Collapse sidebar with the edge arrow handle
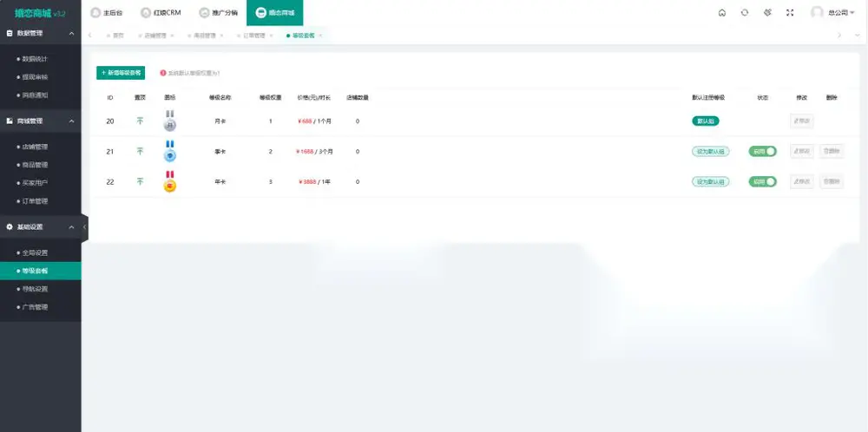The height and width of the screenshot is (432, 868). click(x=84, y=226)
